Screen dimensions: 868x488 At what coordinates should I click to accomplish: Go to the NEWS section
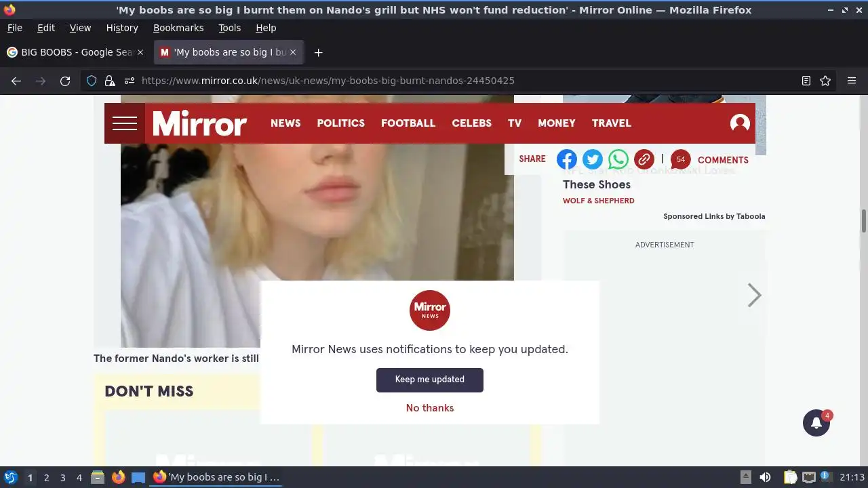point(285,123)
